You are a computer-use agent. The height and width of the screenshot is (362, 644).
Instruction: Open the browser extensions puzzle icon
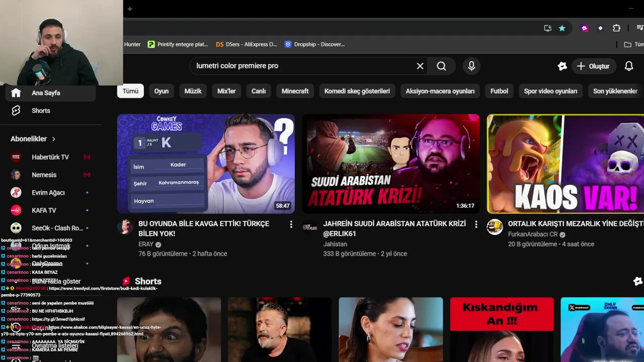[x=616, y=28]
